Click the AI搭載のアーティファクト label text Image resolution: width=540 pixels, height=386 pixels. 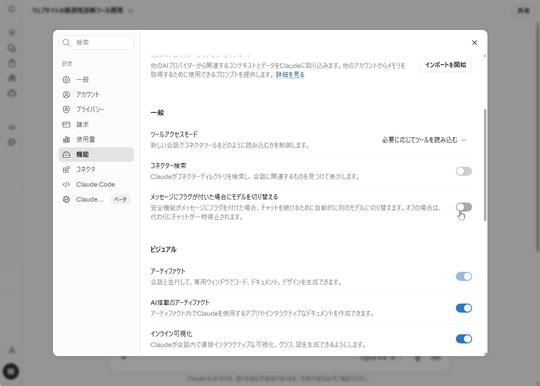point(180,302)
